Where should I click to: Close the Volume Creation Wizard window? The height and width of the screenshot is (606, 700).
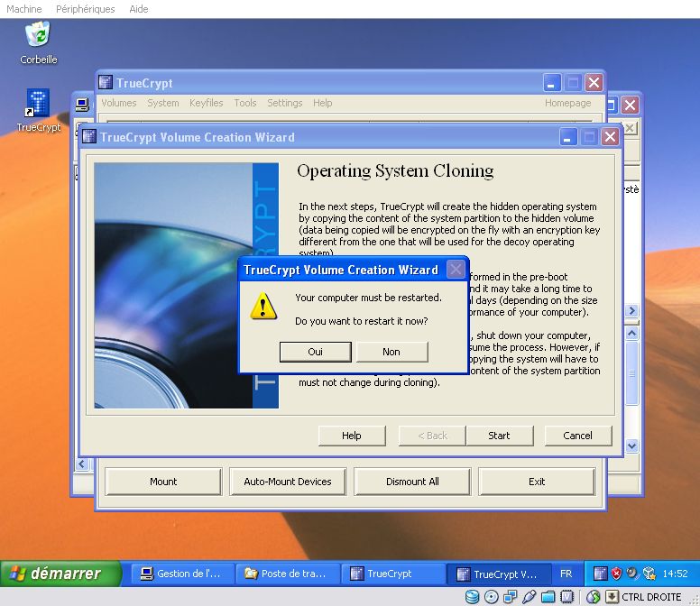[611, 136]
